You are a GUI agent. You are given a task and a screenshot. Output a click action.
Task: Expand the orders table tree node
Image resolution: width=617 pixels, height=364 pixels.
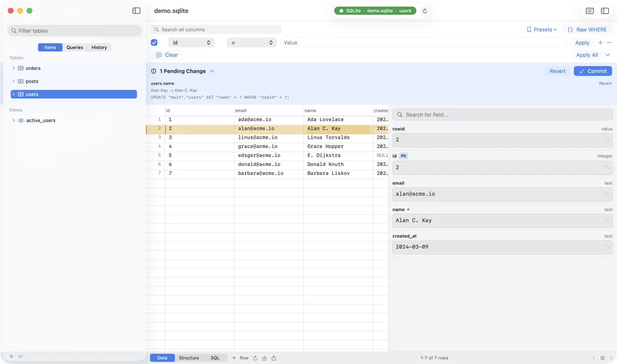point(13,68)
